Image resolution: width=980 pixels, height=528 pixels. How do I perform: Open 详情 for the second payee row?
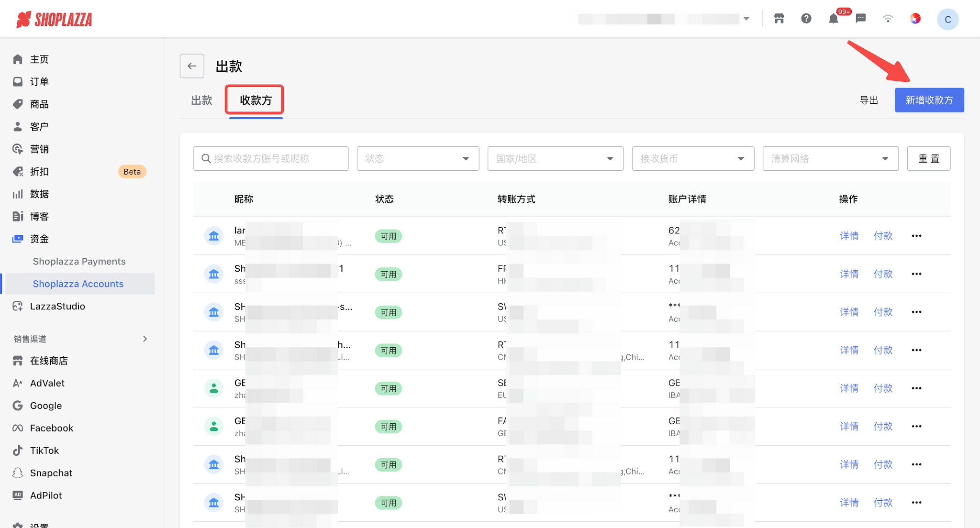(849, 274)
